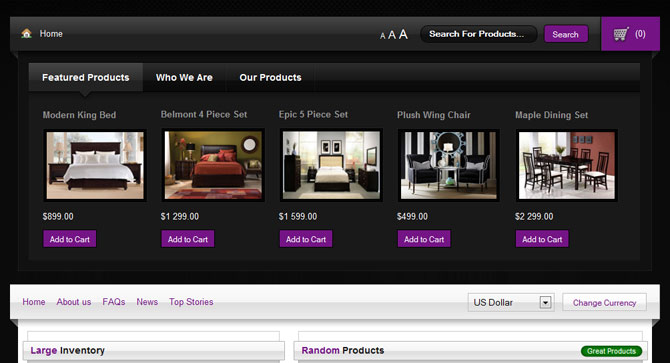Open the Our Products tab
Image resolution: width=670 pixels, height=363 pixels.
[x=270, y=77]
